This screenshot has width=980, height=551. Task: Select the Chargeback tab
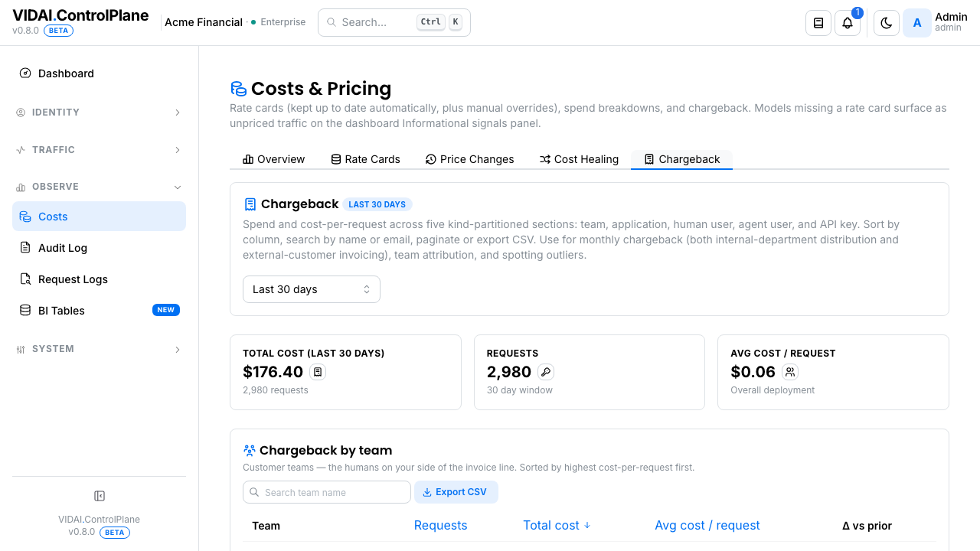click(681, 159)
